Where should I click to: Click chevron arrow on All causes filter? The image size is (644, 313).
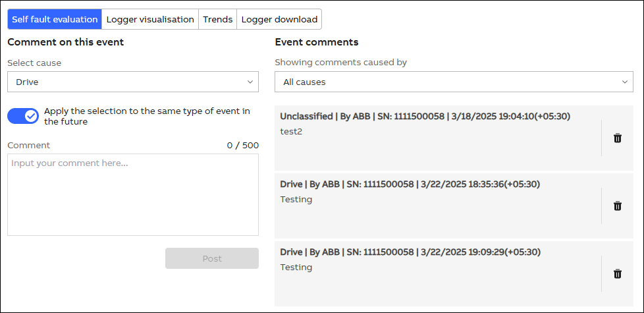click(x=625, y=82)
